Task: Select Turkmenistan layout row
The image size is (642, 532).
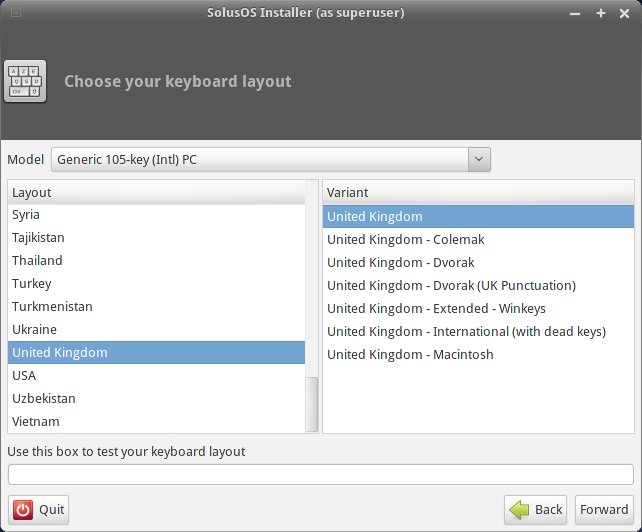Action: pos(156,306)
